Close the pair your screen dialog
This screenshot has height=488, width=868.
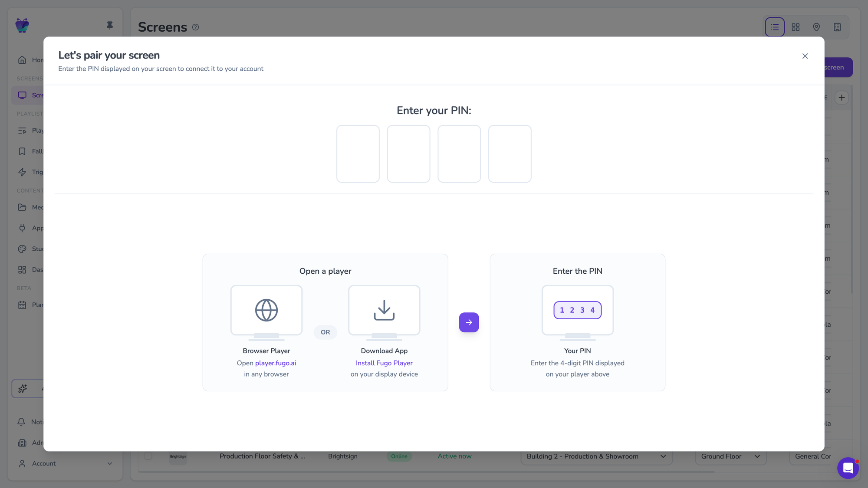coord(805,56)
